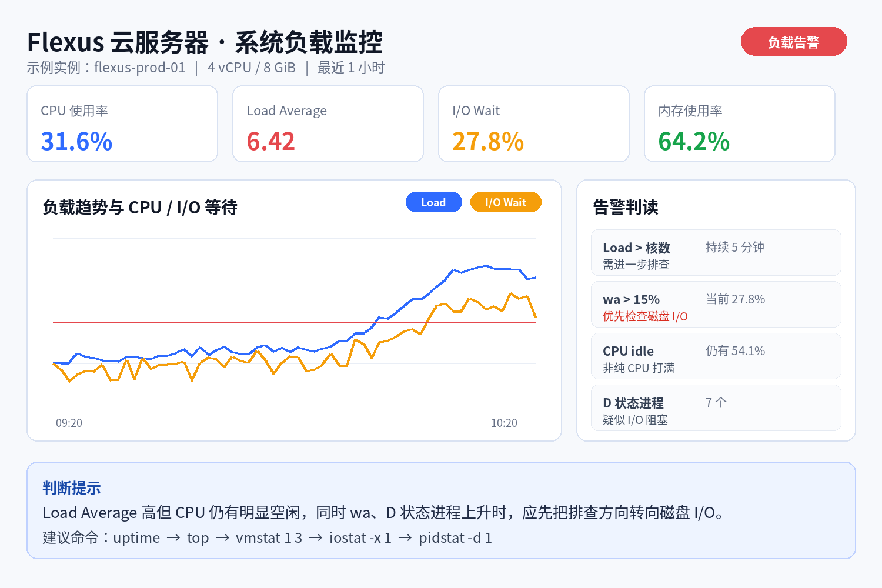Click the 建议命令 command line text
This screenshot has width=882, height=588.
[x=268, y=538]
